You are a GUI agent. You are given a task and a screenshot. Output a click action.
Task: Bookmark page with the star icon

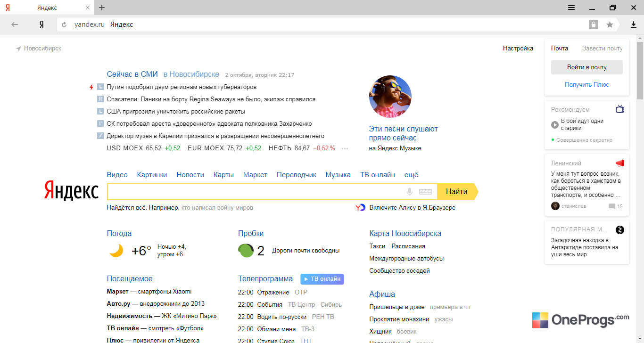[610, 24]
